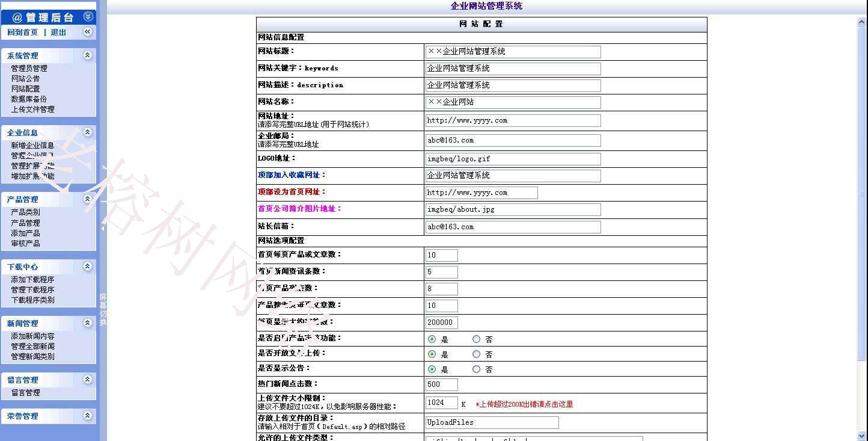Viewport: 868px width, 441px height.
Task: Open 管理员管理 in sidebar
Action: point(29,69)
